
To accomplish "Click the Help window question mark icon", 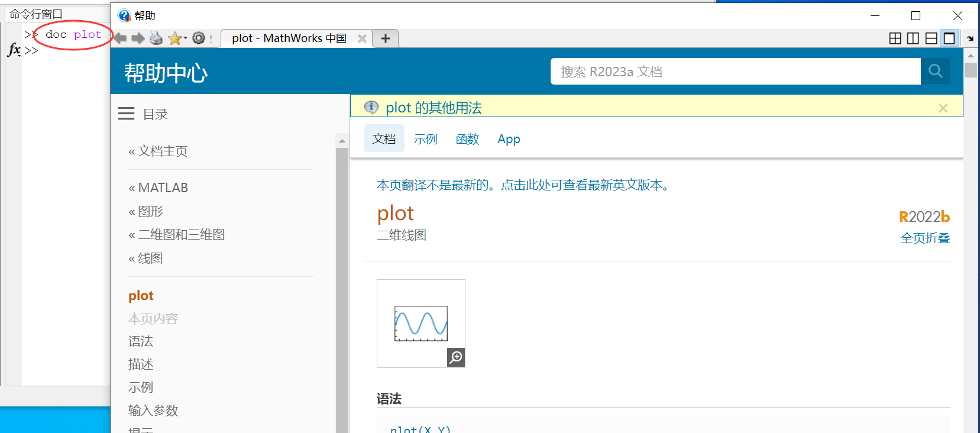I will [124, 15].
